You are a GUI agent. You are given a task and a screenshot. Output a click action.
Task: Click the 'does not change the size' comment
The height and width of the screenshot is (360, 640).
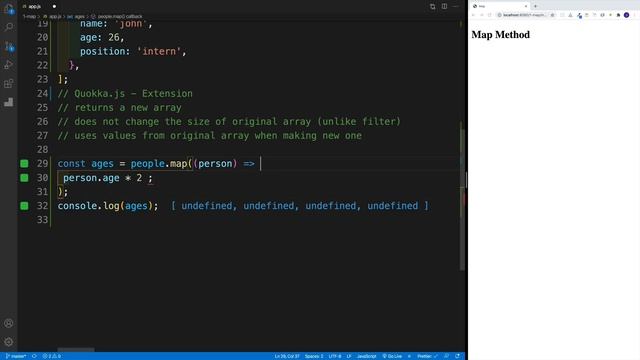coord(229,122)
